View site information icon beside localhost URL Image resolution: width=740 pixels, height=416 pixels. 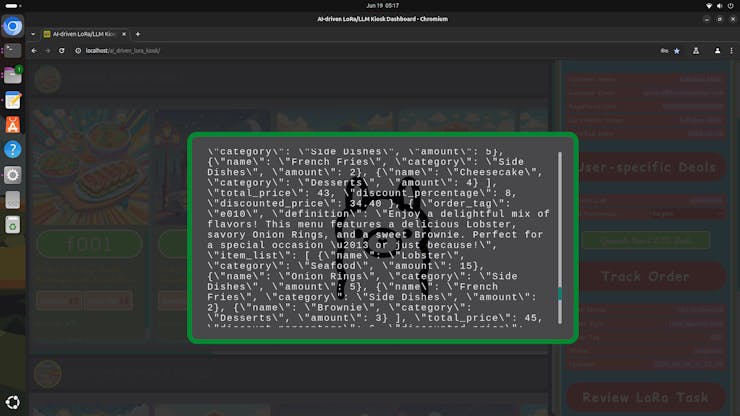pyautogui.click(x=78, y=51)
